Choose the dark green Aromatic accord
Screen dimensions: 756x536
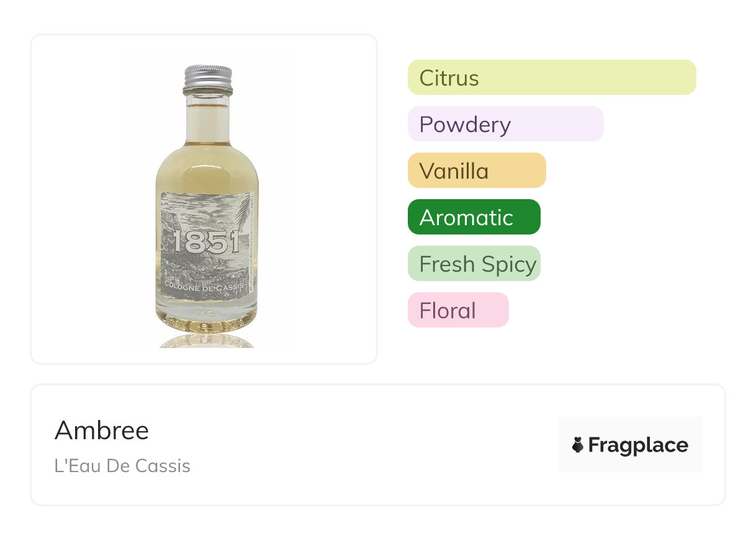[474, 217]
